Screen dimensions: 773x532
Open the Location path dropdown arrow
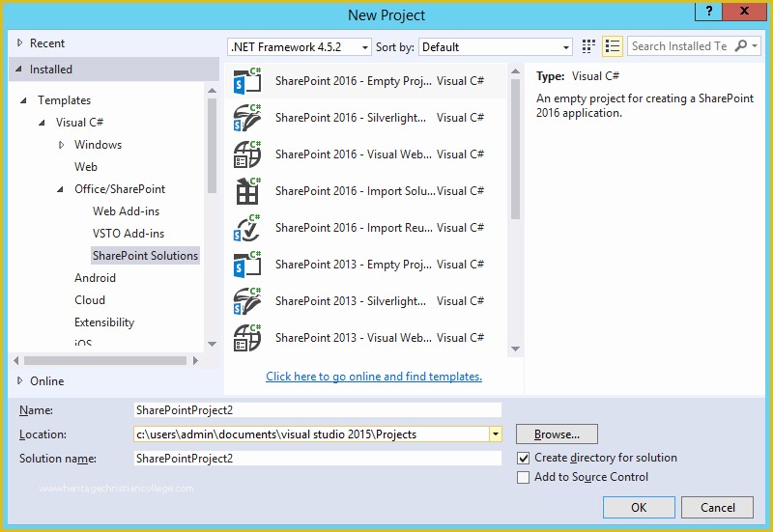[x=496, y=434]
